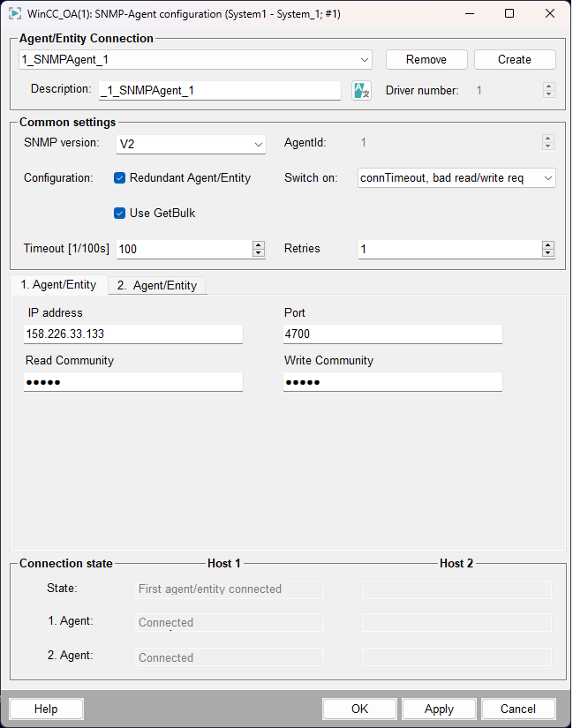The width and height of the screenshot is (588, 728).
Task: Switch to the 2. Agent/Entity tab
Action: click(157, 285)
